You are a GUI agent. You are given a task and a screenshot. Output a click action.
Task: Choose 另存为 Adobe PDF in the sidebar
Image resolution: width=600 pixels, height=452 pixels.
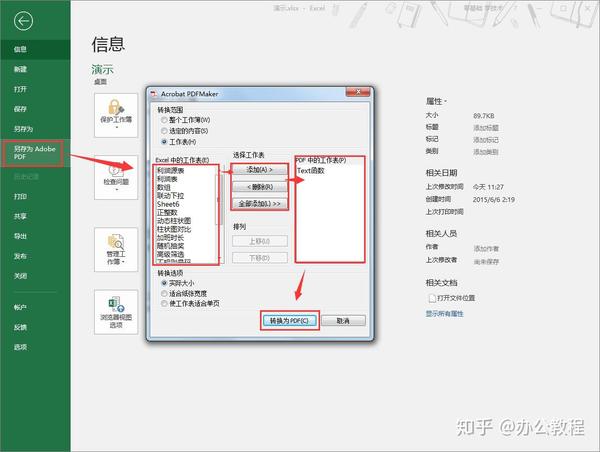point(35,153)
